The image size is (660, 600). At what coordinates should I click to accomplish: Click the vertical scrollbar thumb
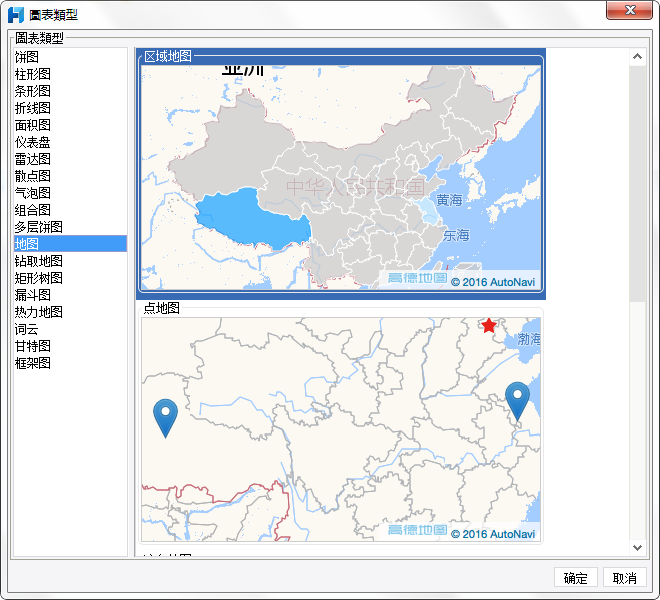click(637, 183)
